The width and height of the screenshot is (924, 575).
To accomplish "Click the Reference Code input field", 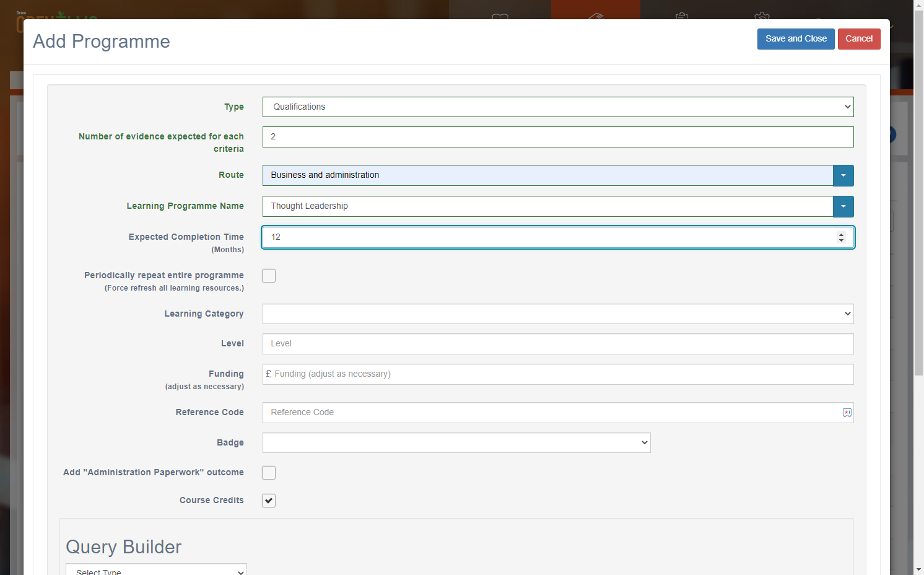I will tap(558, 413).
